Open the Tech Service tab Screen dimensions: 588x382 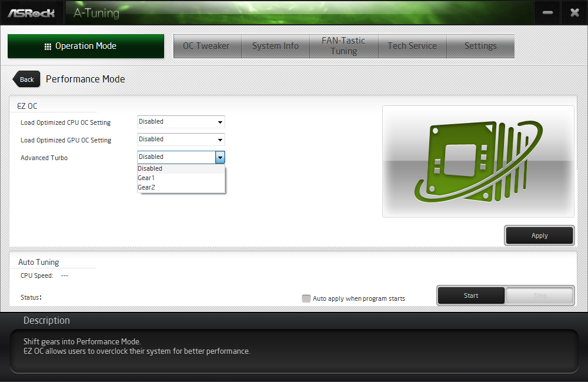pyautogui.click(x=412, y=46)
